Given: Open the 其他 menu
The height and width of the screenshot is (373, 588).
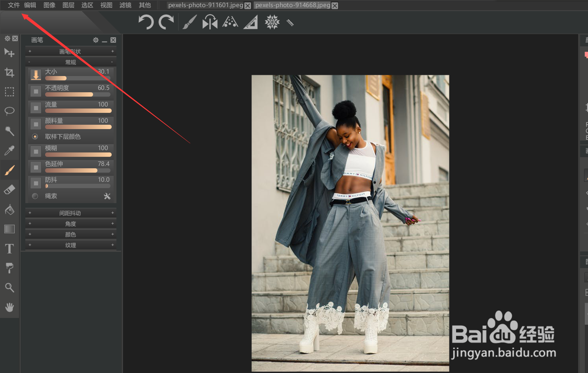Looking at the screenshot, I should pyautogui.click(x=145, y=5).
